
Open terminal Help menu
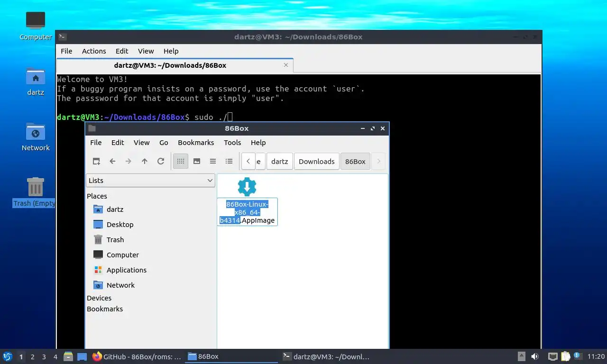[171, 51]
